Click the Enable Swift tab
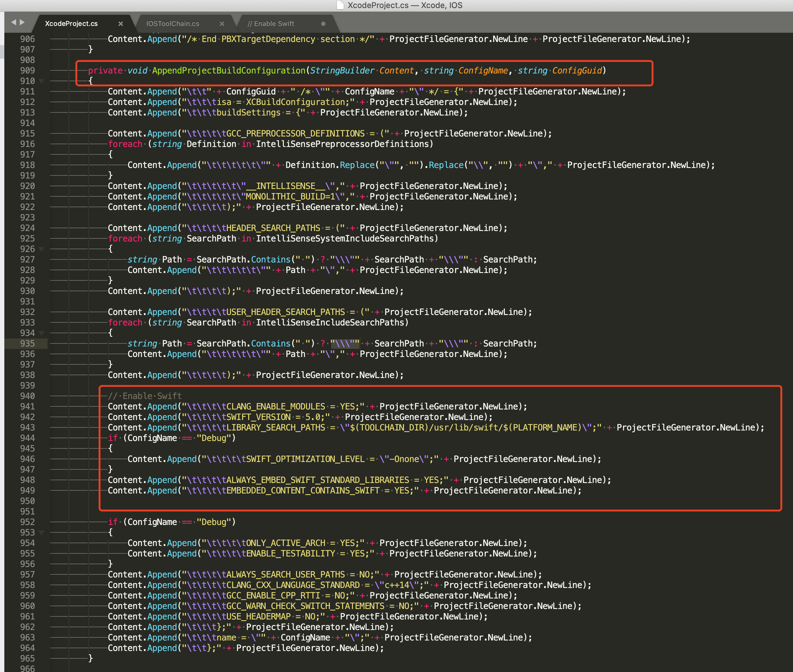 [x=277, y=25]
